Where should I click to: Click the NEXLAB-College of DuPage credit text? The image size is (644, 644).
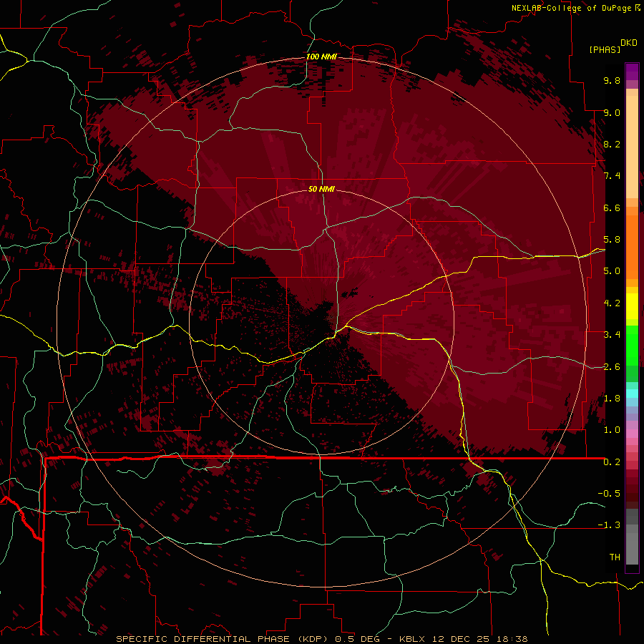[571, 8]
